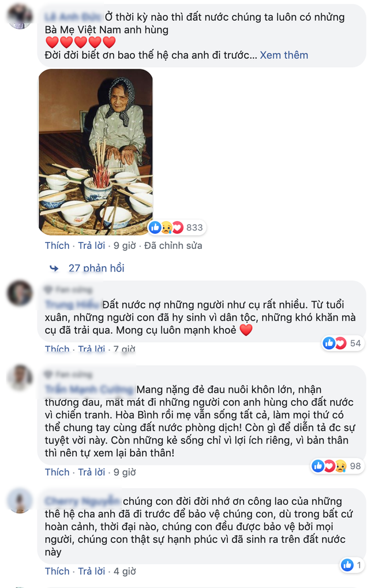The image size is (375, 588).
Task: Click the reply arrow beside 27 phản hồi
Action: click(x=54, y=268)
